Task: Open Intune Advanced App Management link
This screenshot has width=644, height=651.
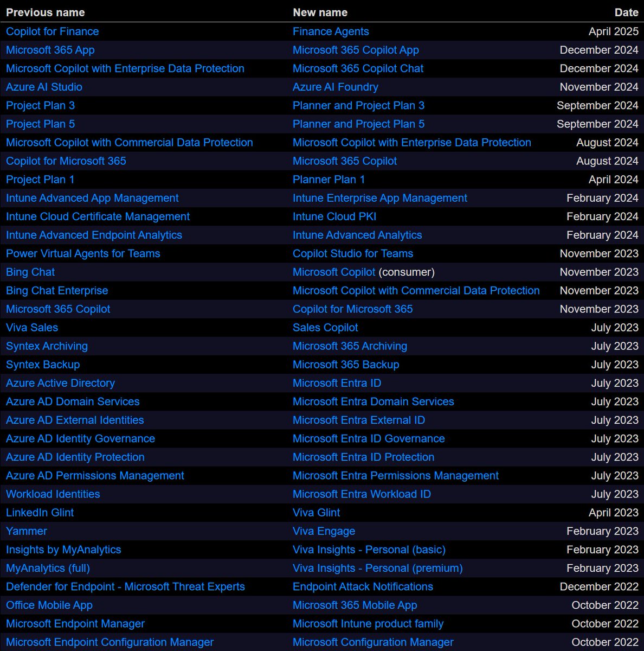Action: [x=92, y=198]
